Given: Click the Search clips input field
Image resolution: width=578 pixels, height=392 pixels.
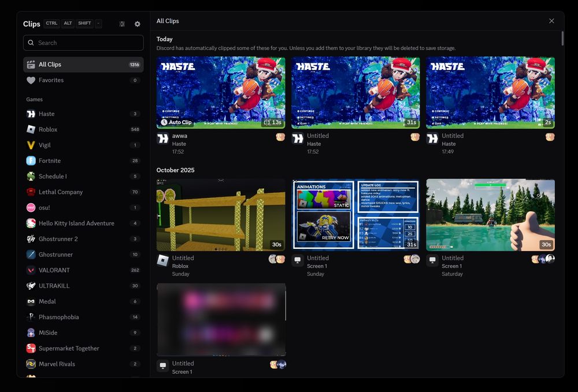Looking at the screenshot, I should coord(83,43).
